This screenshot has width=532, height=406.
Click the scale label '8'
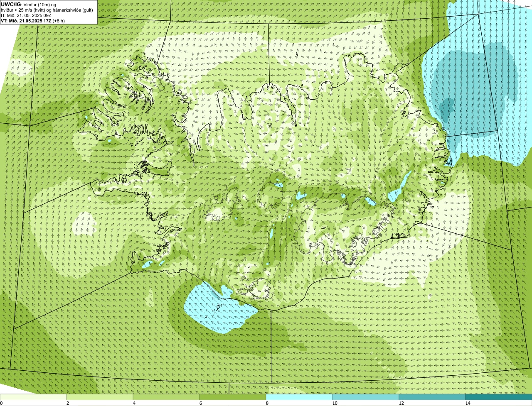pyautogui.click(x=267, y=403)
